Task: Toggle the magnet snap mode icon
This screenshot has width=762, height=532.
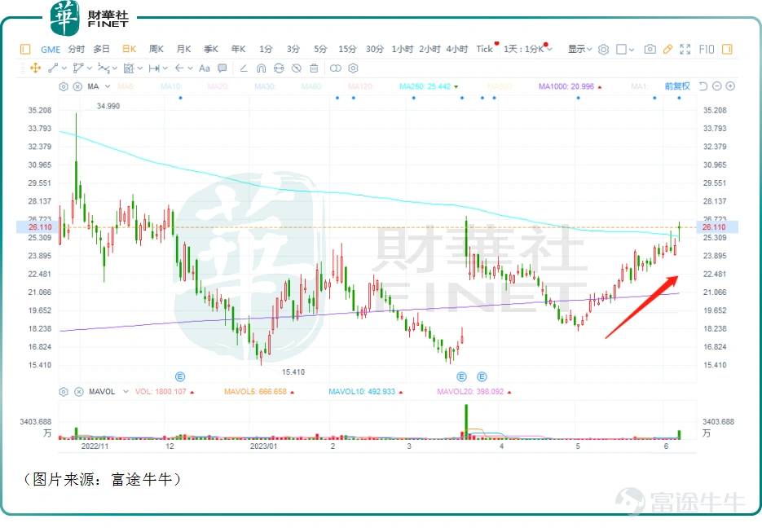Action: click(262, 68)
